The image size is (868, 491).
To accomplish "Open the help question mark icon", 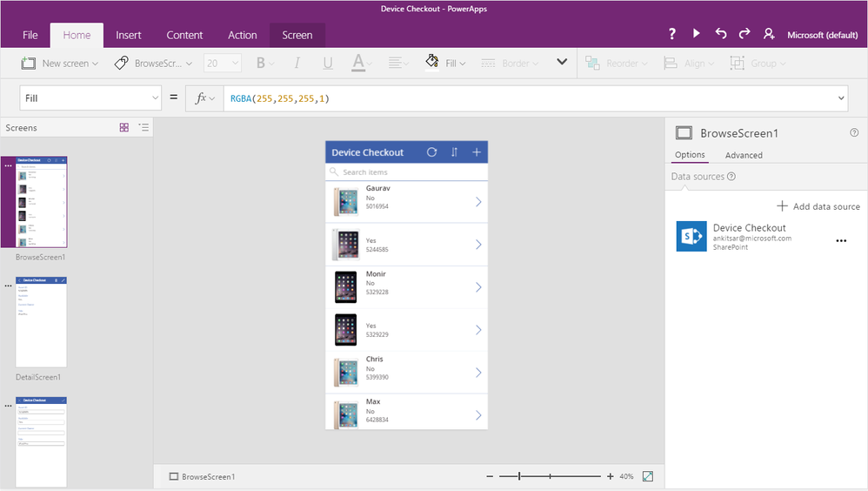I will [x=671, y=34].
